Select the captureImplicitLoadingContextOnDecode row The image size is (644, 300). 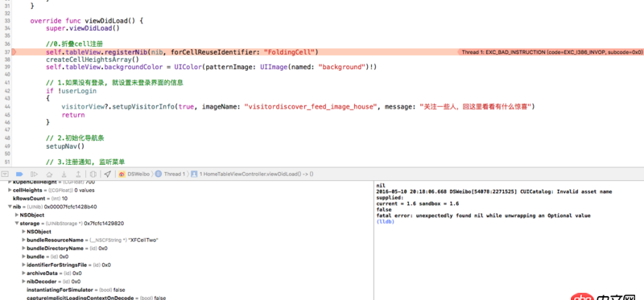coord(96,298)
